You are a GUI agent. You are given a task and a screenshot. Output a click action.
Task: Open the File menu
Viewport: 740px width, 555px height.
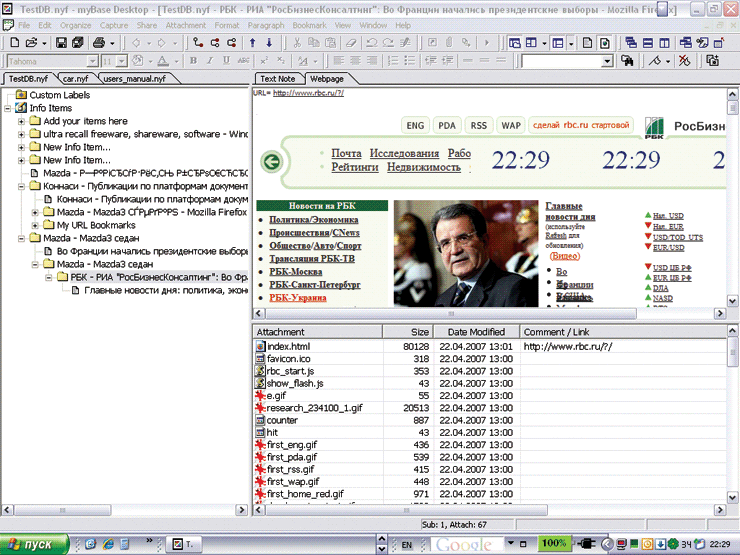(24, 25)
